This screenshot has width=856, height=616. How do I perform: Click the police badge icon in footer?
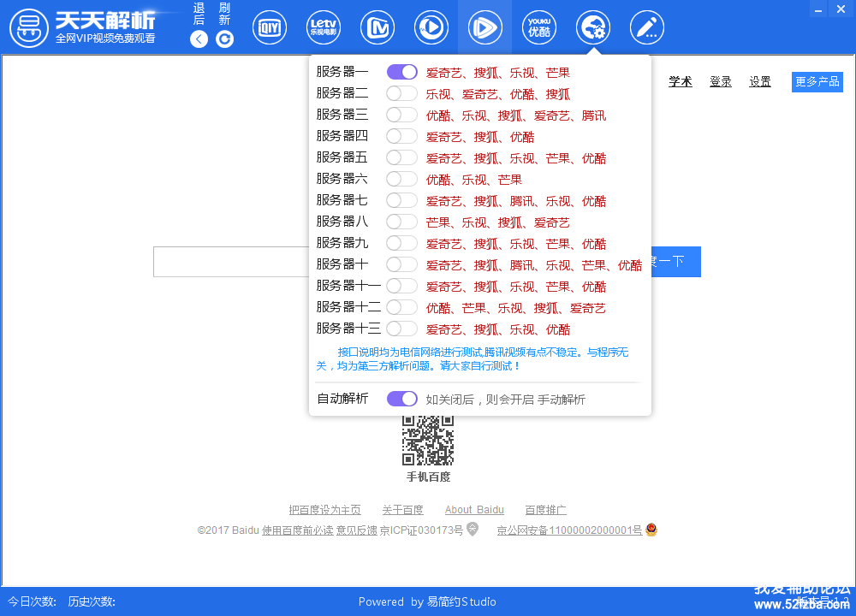[651, 530]
